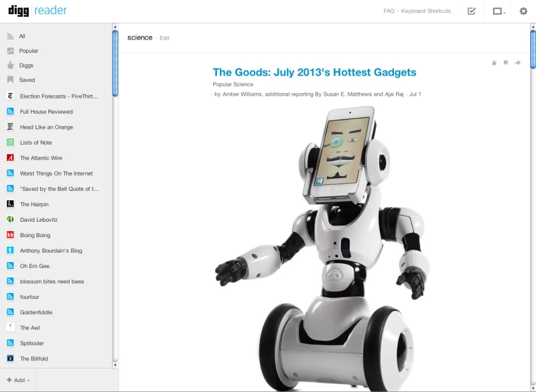This screenshot has width=536, height=392.
Task: Click the Atlantic Wire feed icon
Action: tap(10, 158)
